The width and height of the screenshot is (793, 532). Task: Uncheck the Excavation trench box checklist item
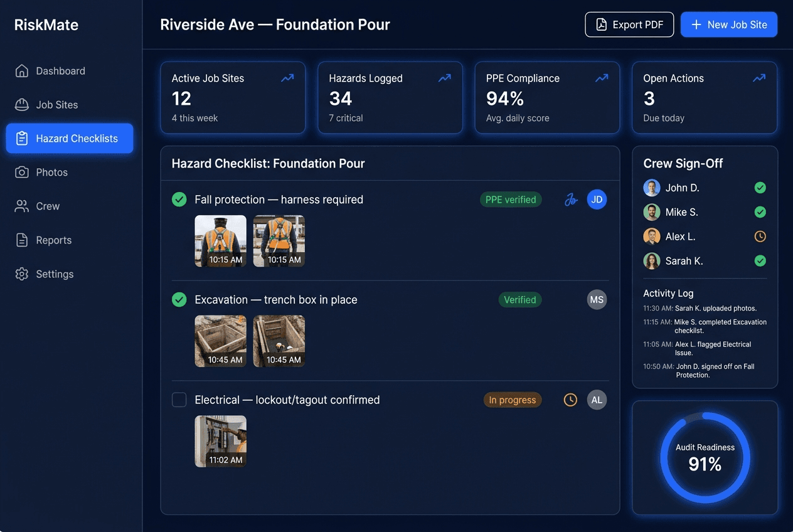coord(179,300)
